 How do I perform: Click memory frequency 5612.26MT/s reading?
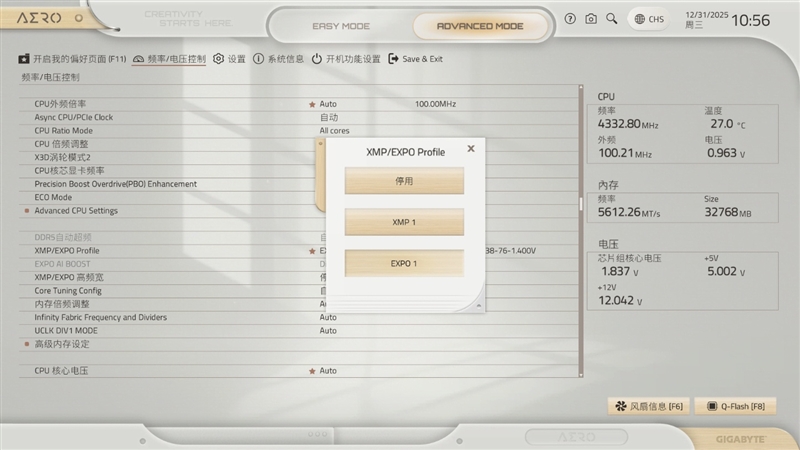coord(629,212)
